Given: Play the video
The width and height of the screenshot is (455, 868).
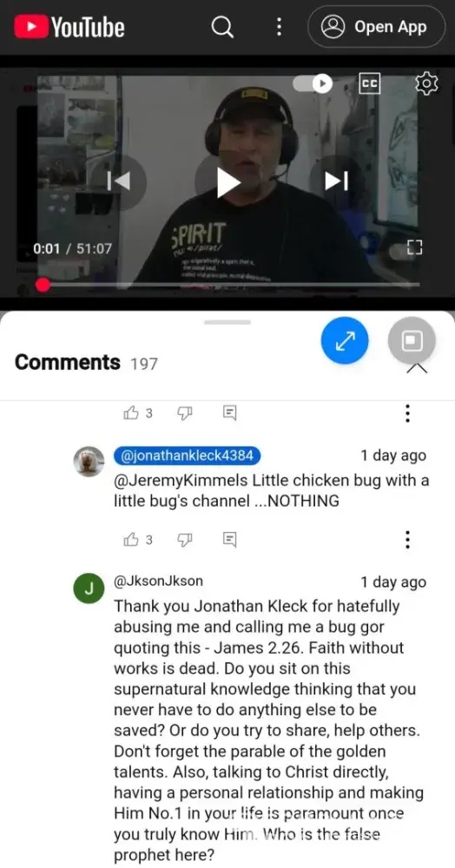Looking at the screenshot, I should coord(227,182).
